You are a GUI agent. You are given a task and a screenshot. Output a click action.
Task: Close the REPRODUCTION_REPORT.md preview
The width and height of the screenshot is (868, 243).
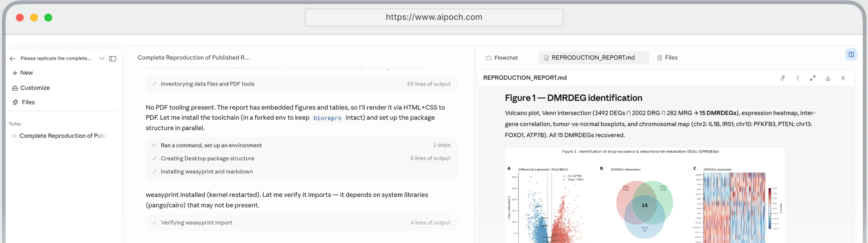coord(843,78)
